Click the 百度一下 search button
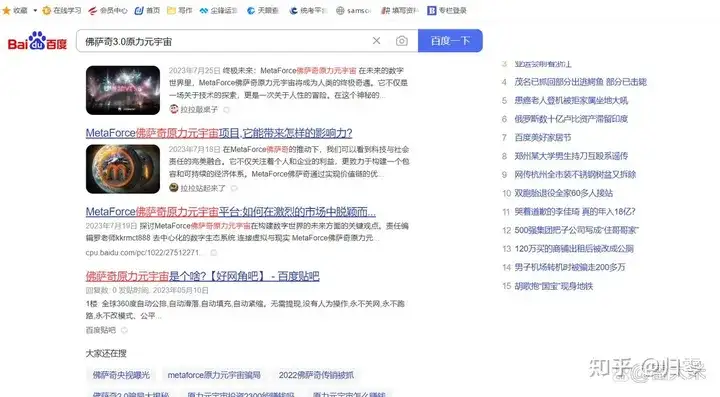This screenshot has height=397, width=720. (x=450, y=41)
